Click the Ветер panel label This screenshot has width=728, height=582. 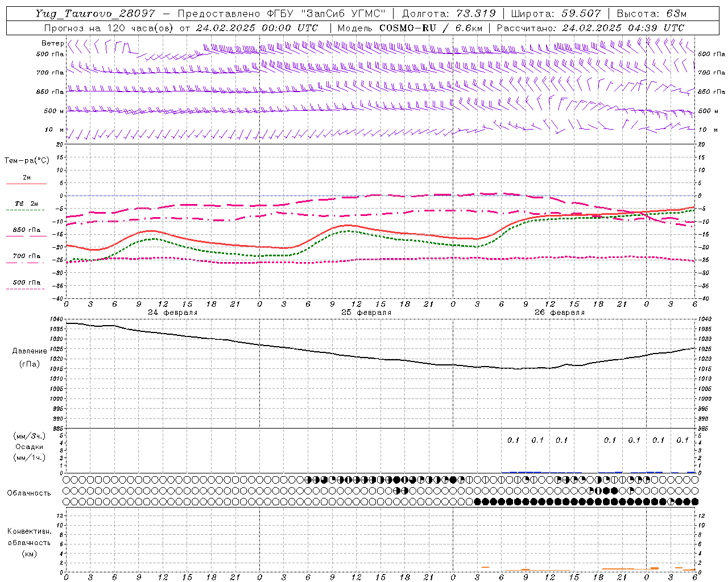[52, 43]
